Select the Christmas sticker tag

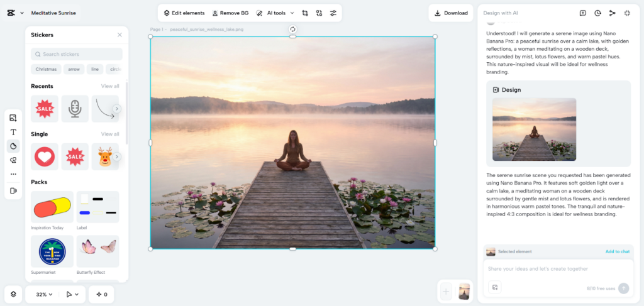click(46, 69)
